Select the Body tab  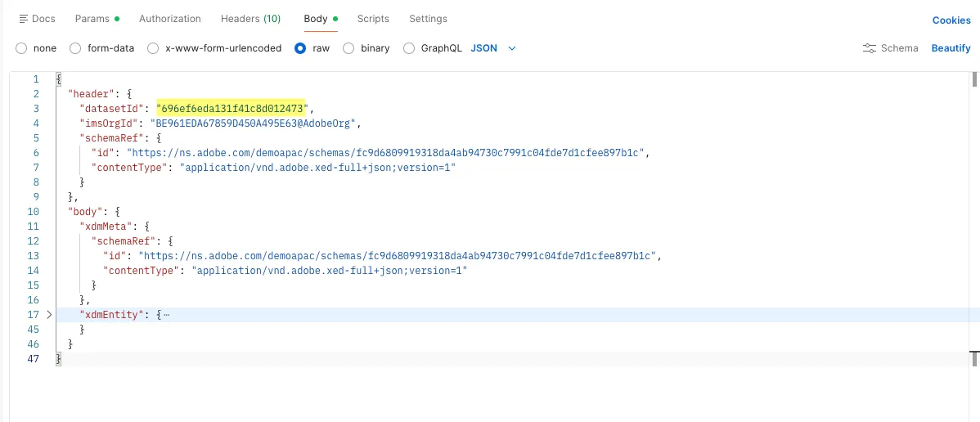tap(321, 19)
